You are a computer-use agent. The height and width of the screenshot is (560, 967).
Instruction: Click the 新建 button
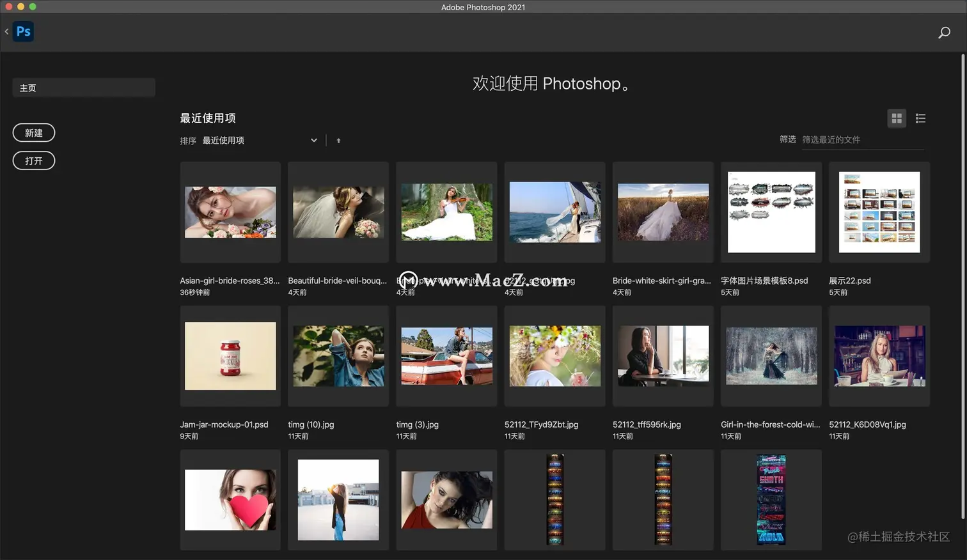pyautogui.click(x=34, y=133)
